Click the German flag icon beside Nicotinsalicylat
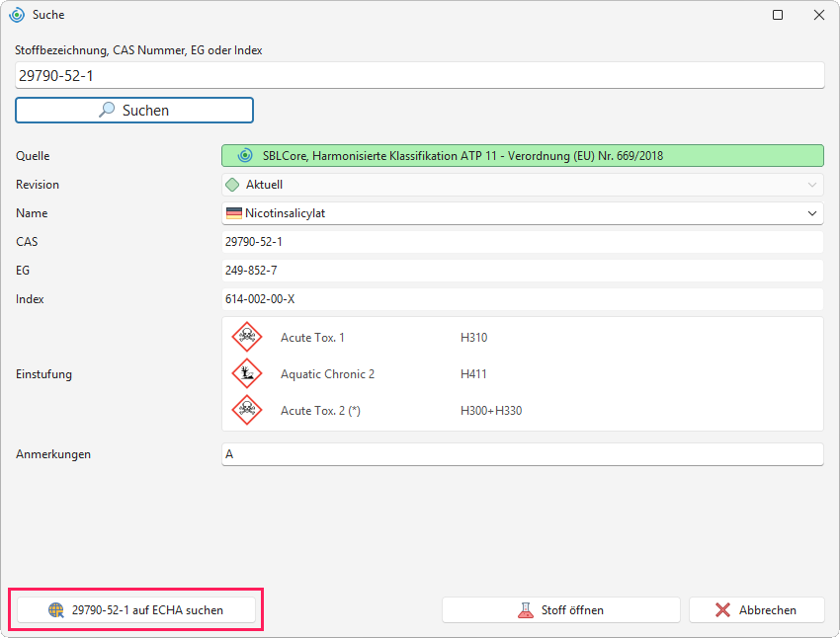The image size is (840, 638). pyautogui.click(x=234, y=213)
